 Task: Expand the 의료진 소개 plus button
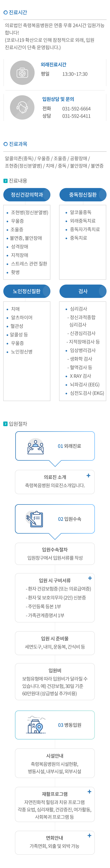[x=88, y=476]
